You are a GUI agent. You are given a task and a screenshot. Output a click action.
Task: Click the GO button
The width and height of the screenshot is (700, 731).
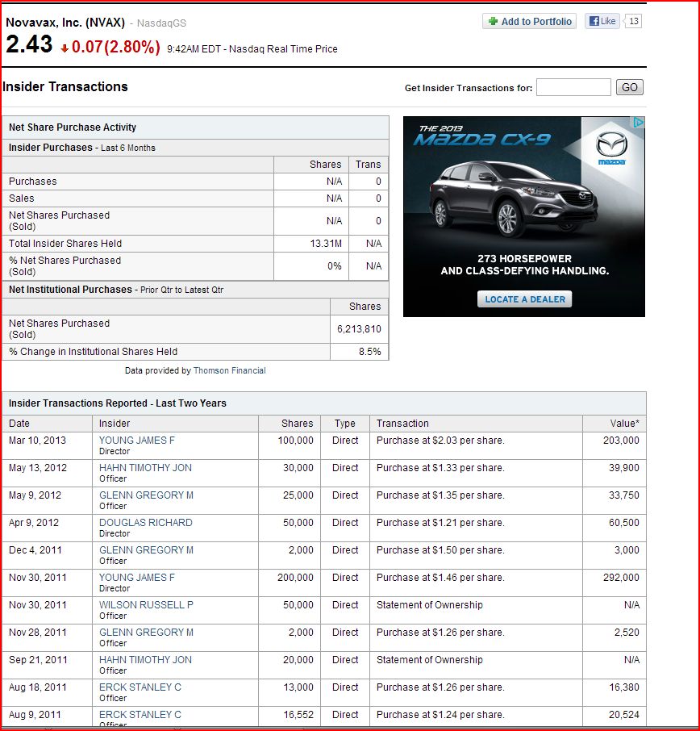pos(629,87)
